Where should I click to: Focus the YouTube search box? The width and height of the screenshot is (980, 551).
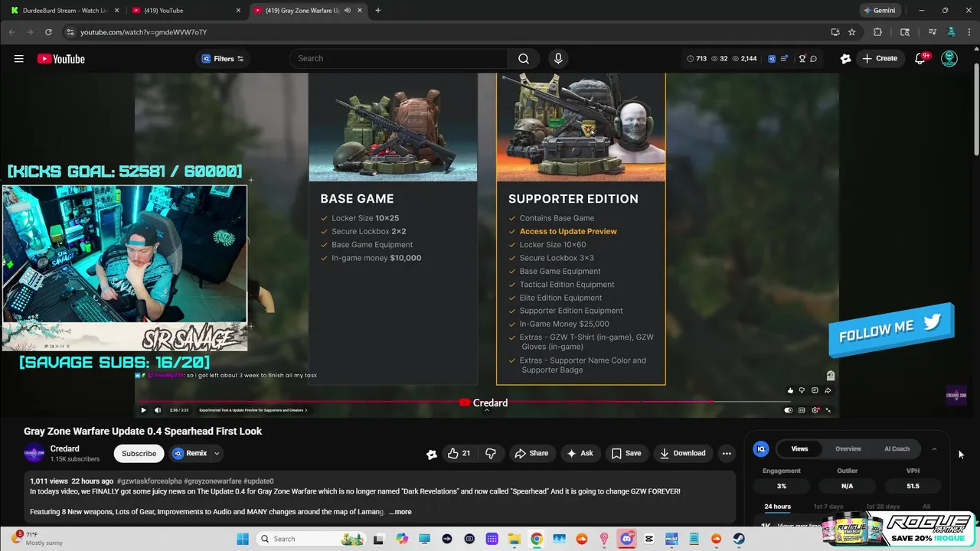click(398, 58)
